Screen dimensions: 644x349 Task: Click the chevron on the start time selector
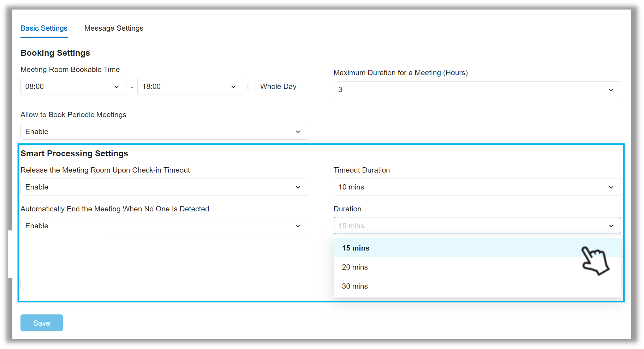[117, 86]
